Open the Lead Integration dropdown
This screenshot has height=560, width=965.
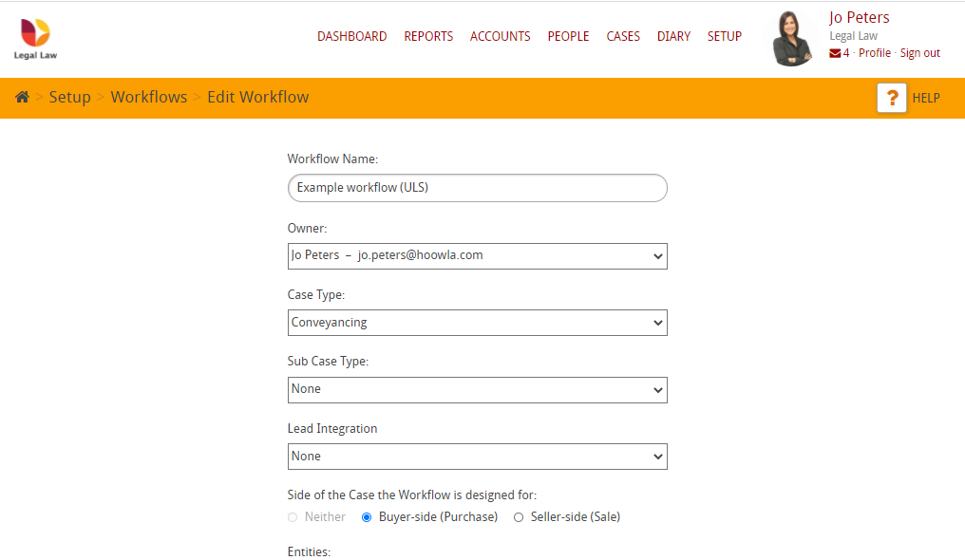(x=477, y=456)
